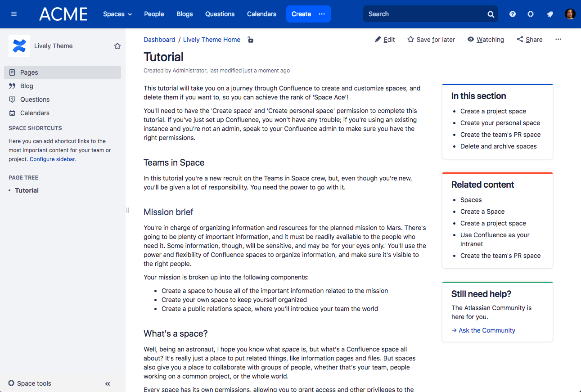
Task: Open the user profile avatar
Action: tap(570, 14)
